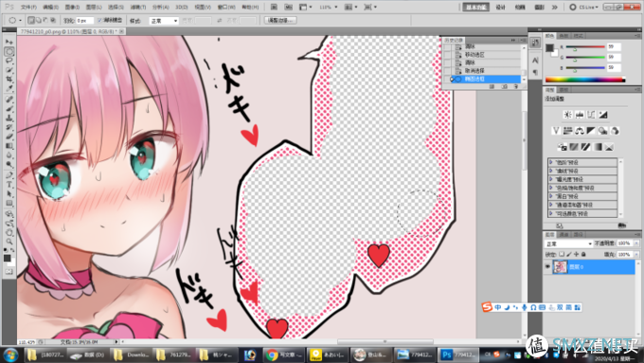Click the 调整边缘... button
The height and width of the screenshot is (363, 644).
pos(280,20)
